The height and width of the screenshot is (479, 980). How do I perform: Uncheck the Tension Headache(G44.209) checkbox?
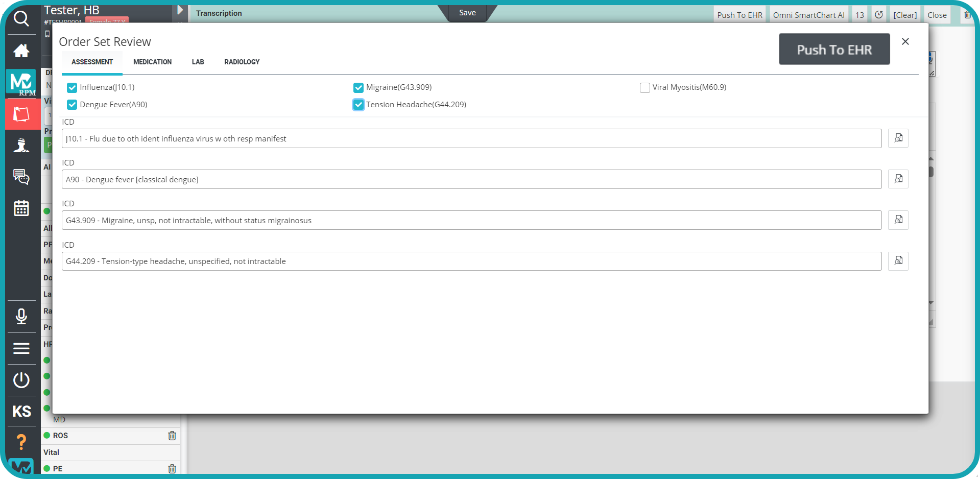click(358, 105)
